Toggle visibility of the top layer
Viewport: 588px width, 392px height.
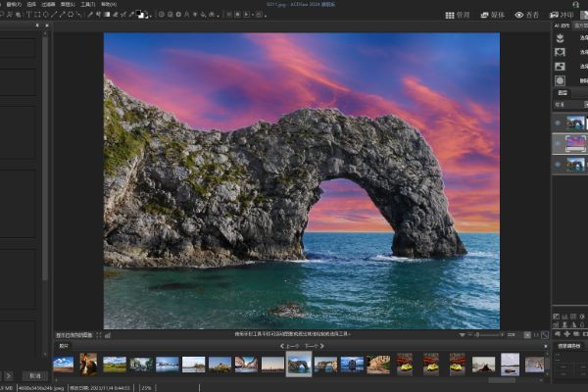[x=558, y=122]
